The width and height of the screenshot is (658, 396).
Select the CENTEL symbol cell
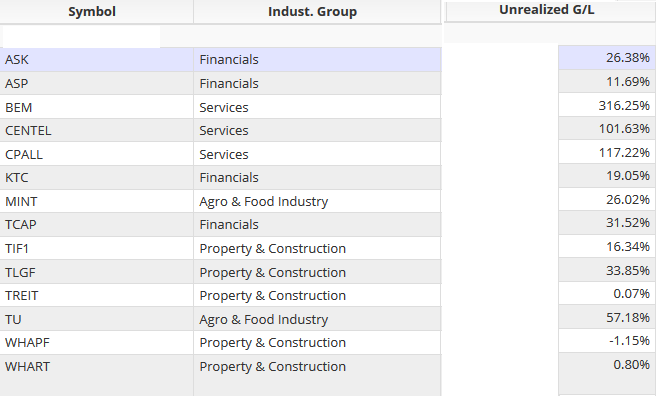[97, 130]
